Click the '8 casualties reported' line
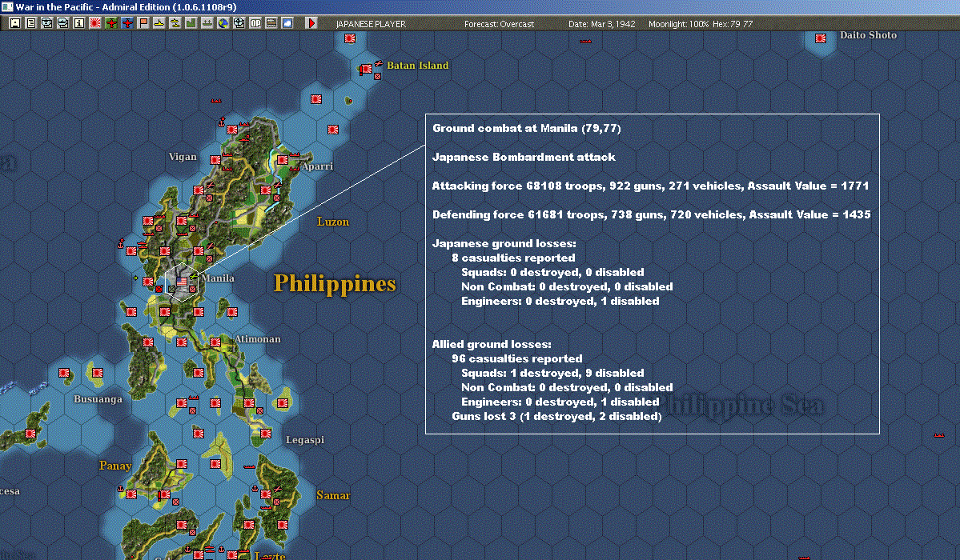This screenshot has height=560, width=960. [x=513, y=258]
